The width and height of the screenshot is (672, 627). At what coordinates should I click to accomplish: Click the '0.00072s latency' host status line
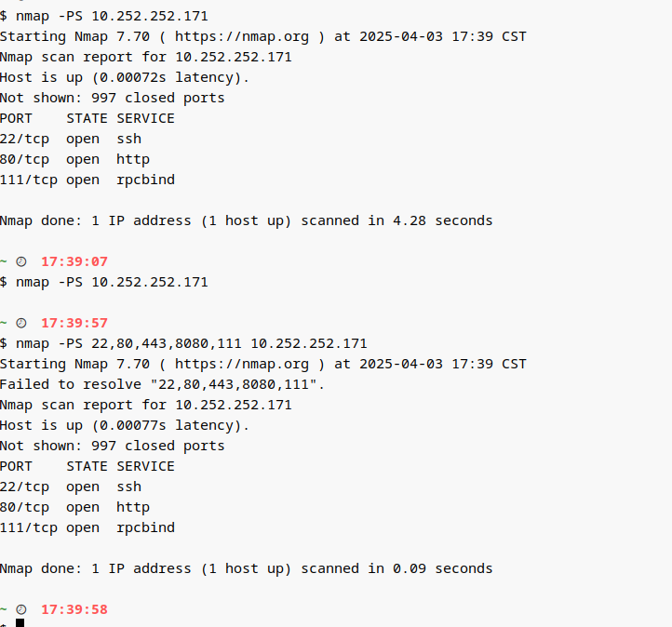(x=125, y=77)
